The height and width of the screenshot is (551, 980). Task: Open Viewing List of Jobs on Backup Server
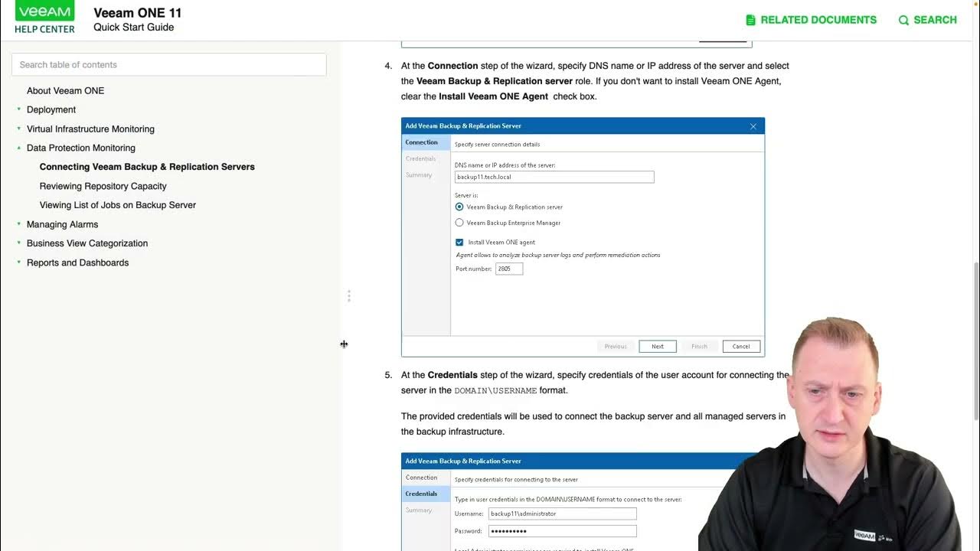pos(118,205)
